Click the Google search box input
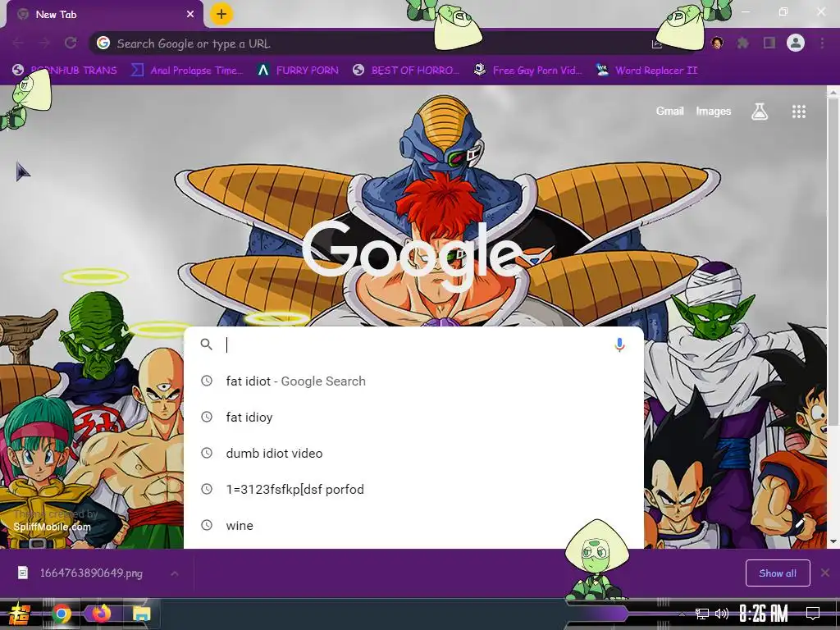 tap(415, 345)
